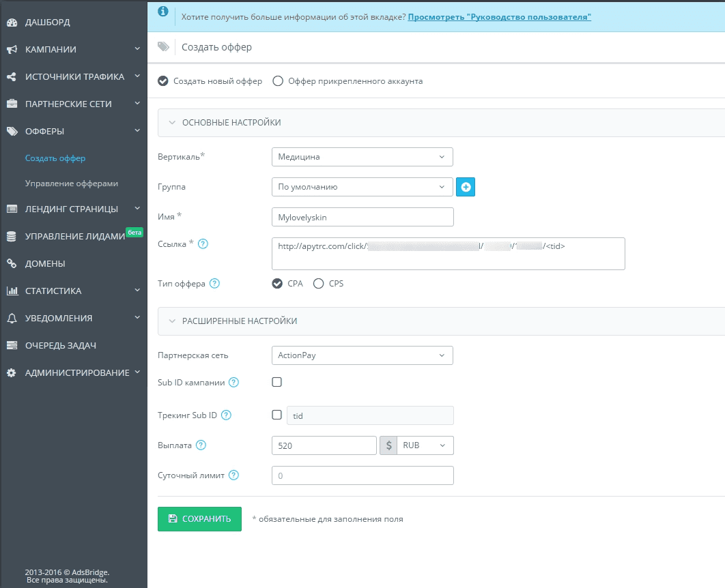Choose Оффер прикрепленного аккаунта radio option
Viewport: 725px width, 588px height.
[x=278, y=81]
